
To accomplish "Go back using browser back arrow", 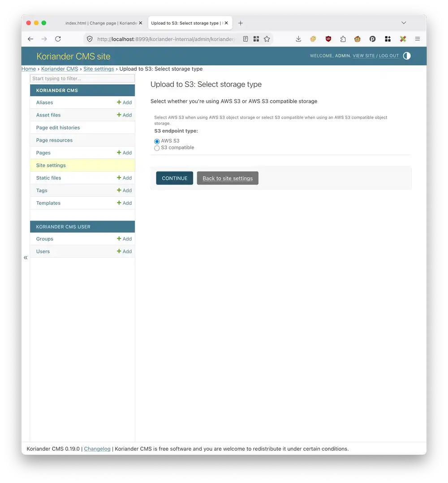I will click(30, 39).
